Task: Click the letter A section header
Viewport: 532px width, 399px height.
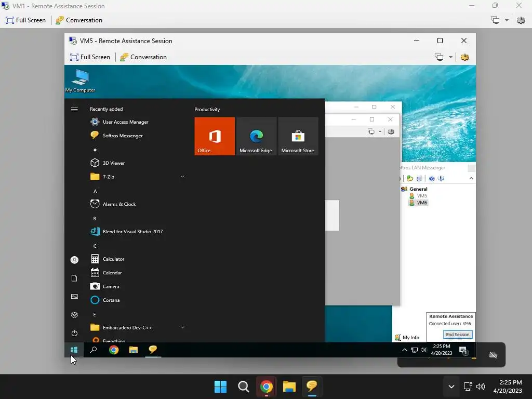Action: click(95, 191)
